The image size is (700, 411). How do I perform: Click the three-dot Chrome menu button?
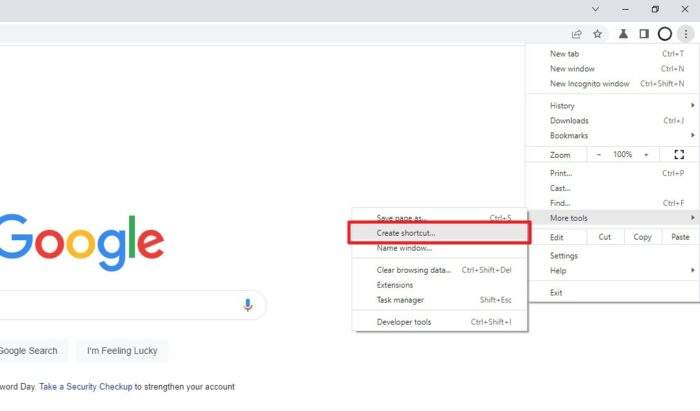(x=686, y=34)
